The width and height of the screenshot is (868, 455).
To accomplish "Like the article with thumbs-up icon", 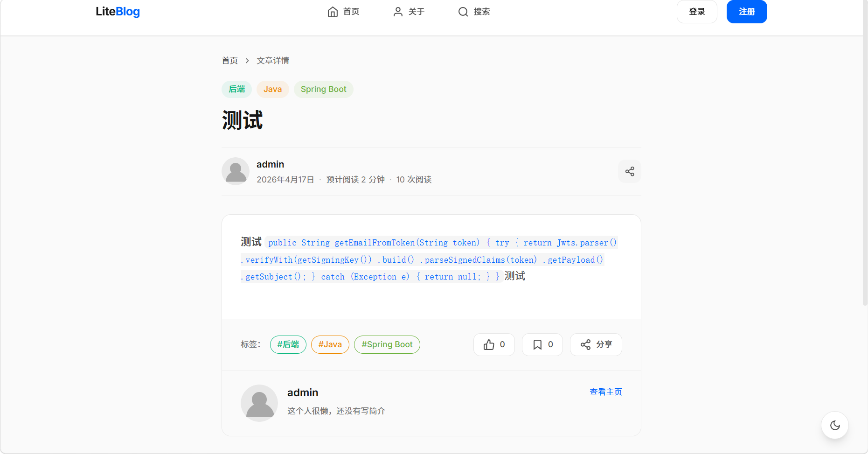I will 489,344.
